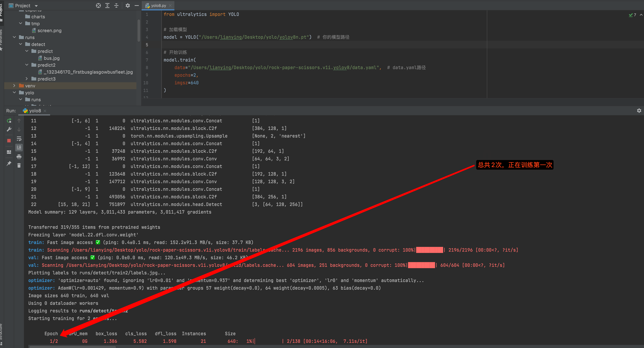
Task: Rerun the yolo8 script
Action: coord(9,121)
